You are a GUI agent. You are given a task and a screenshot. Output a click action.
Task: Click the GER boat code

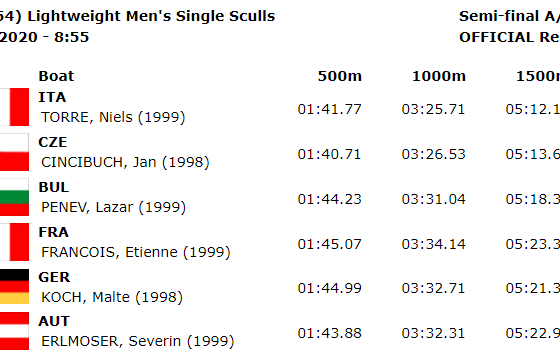pos(54,277)
